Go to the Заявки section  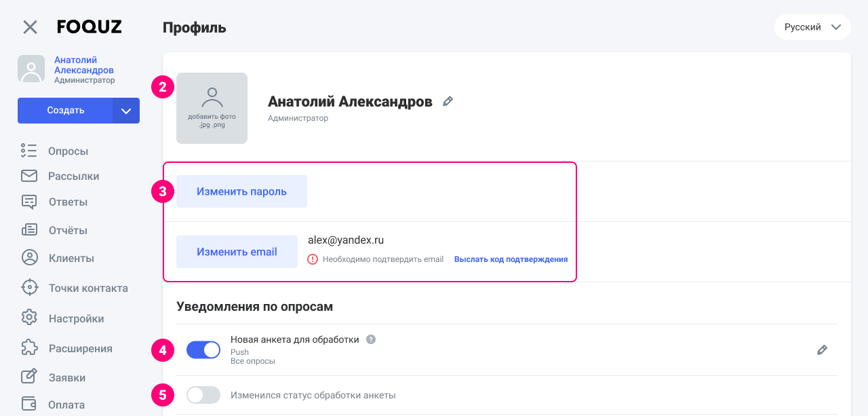(x=66, y=377)
